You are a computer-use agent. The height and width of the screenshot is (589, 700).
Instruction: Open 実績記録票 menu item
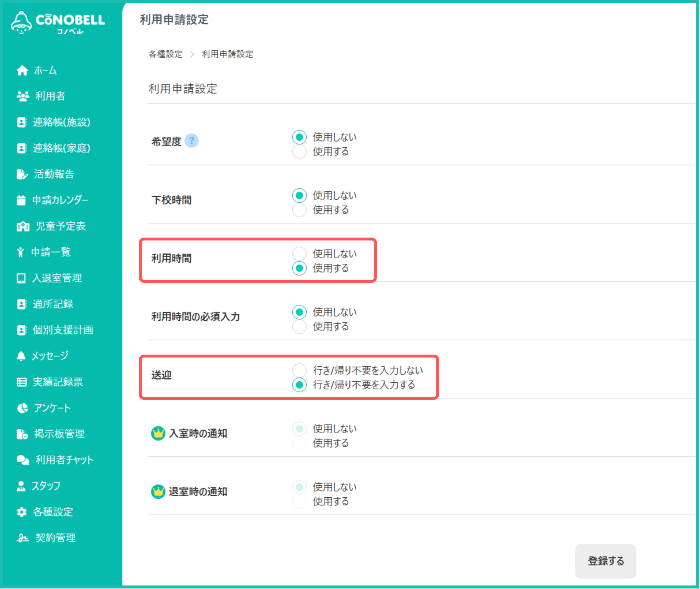pos(57,382)
